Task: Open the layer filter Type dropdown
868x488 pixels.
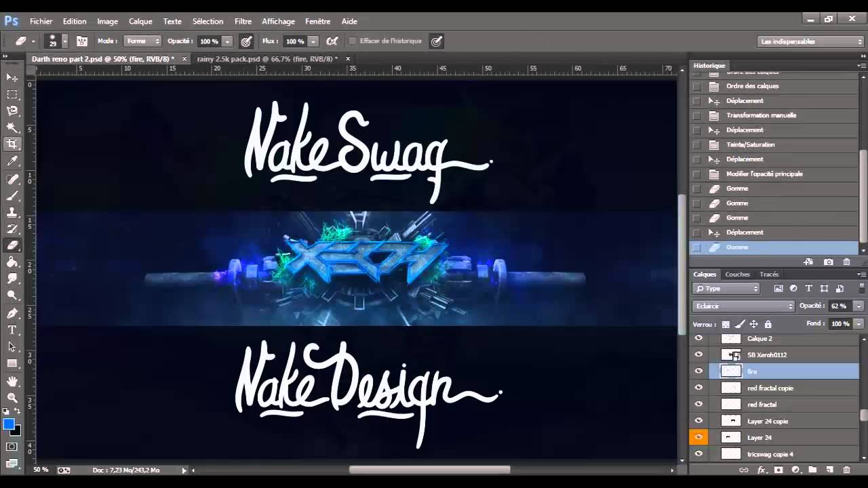Action: (726, 288)
